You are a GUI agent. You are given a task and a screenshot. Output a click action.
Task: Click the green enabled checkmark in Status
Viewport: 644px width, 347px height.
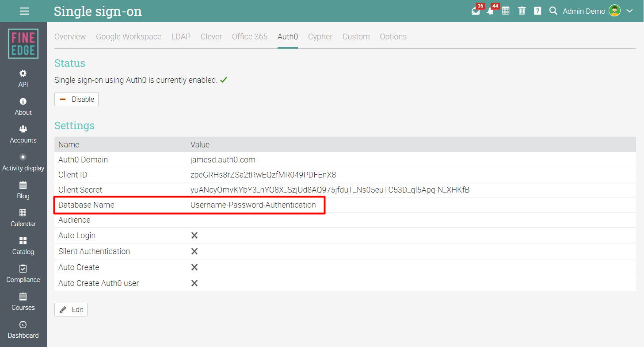[224, 80]
